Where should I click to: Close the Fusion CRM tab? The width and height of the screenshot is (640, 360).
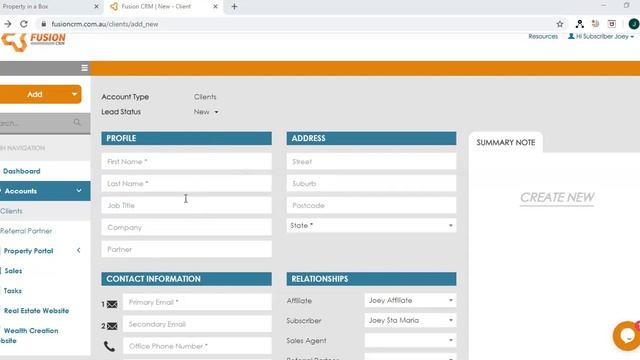click(x=215, y=7)
